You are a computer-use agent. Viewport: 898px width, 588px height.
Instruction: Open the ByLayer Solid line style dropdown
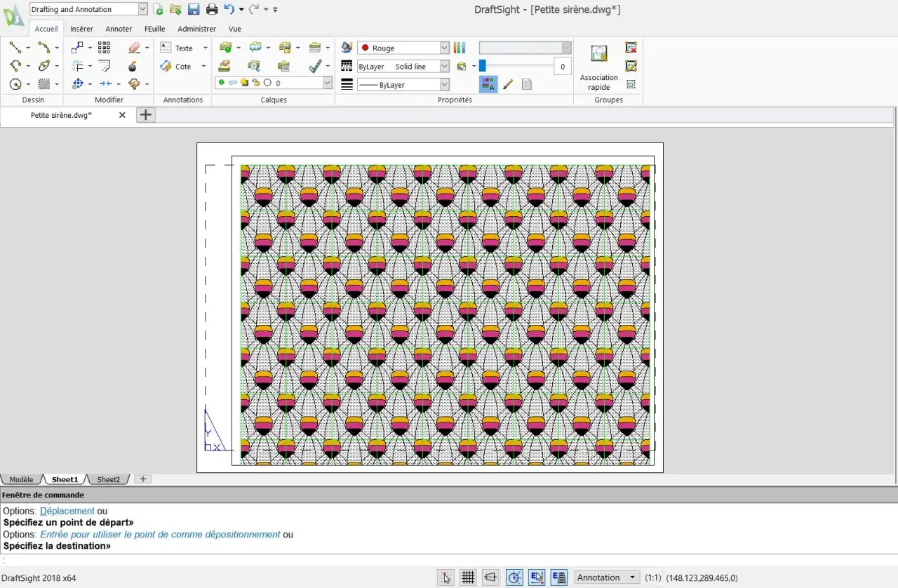(x=445, y=66)
